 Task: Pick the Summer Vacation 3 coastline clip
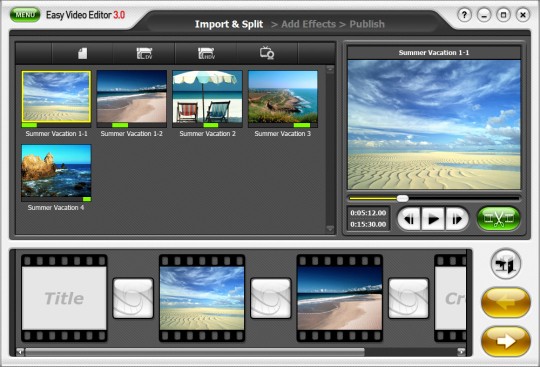[x=283, y=97]
